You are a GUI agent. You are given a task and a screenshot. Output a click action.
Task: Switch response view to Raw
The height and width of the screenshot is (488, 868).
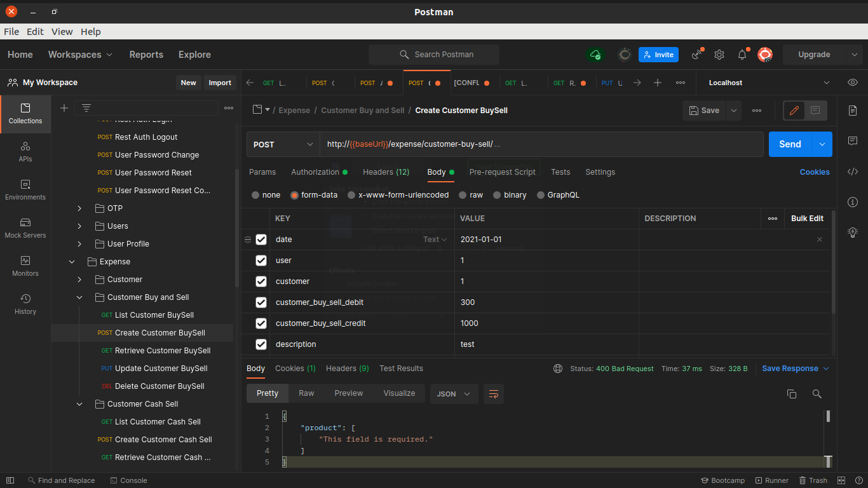(x=306, y=393)
